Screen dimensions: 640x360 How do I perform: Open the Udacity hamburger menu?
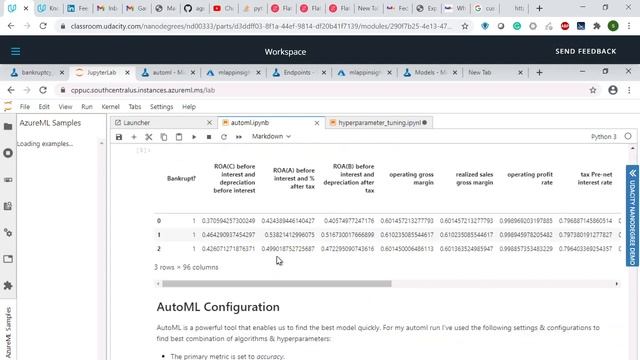[x=16, y=51]
